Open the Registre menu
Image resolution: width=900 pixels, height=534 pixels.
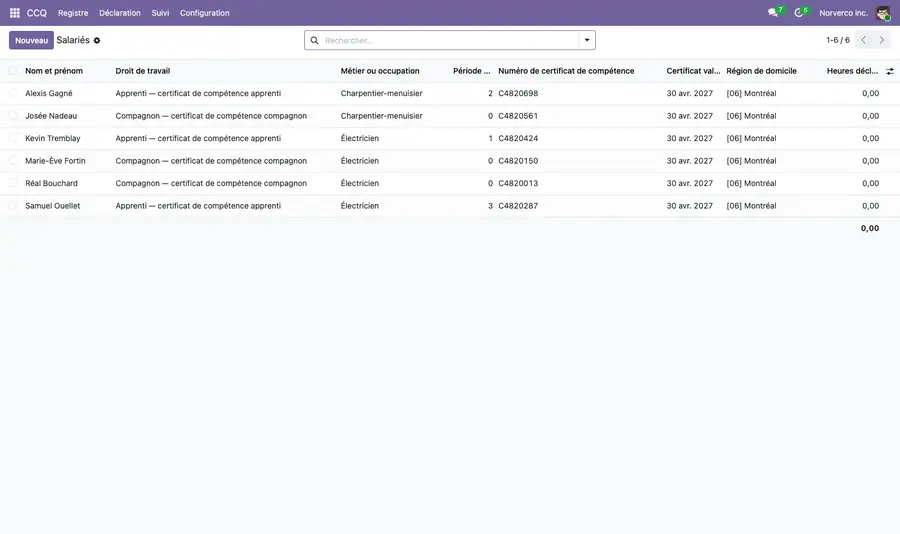73,13
